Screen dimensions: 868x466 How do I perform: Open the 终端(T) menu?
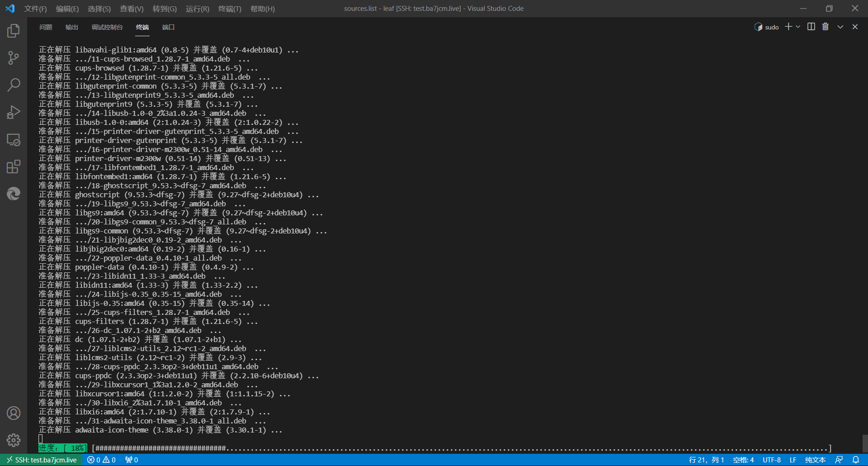pos(230,9)
